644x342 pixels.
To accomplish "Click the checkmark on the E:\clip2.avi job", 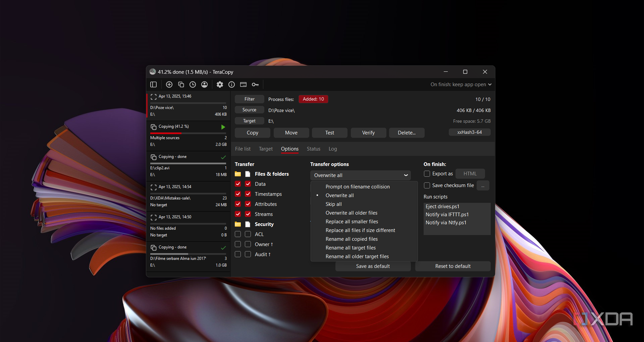I will coord(223,157).
